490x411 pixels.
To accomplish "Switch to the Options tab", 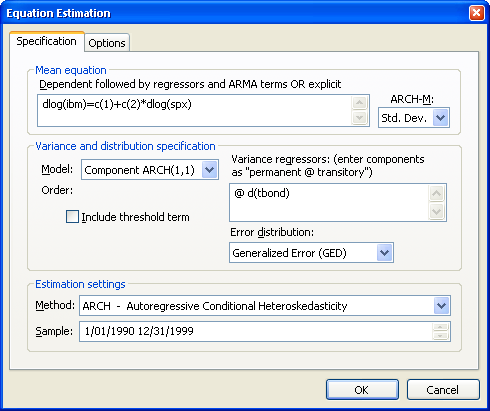I will [x=107, y=43].
